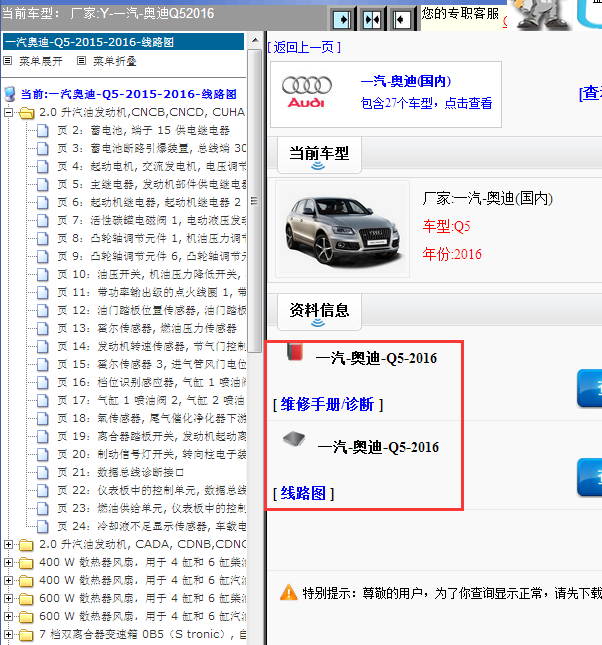
Task: Click blue button beside 线路图 row
Action: [x=589, y=477]
